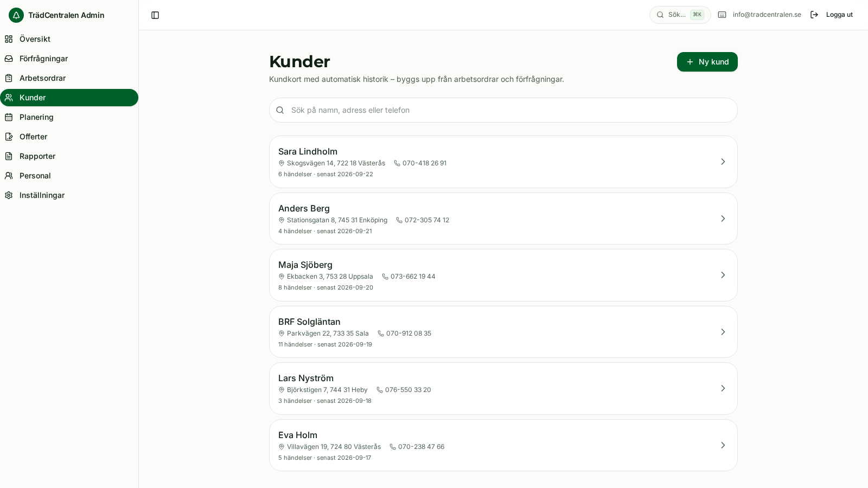Click the info@tradcentralen.se account email
Screen dimensions: 868x488
pos(767,15)
